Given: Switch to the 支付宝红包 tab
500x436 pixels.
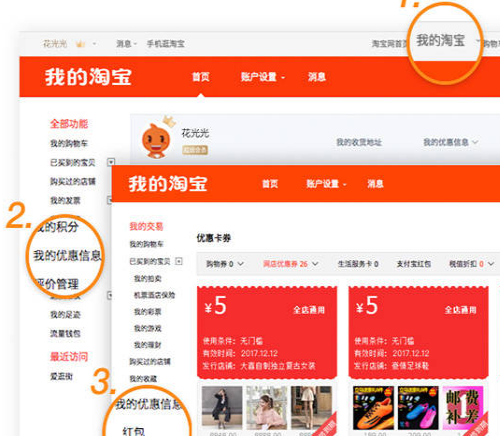Looking at the screenshot, I should click(414, 264).
